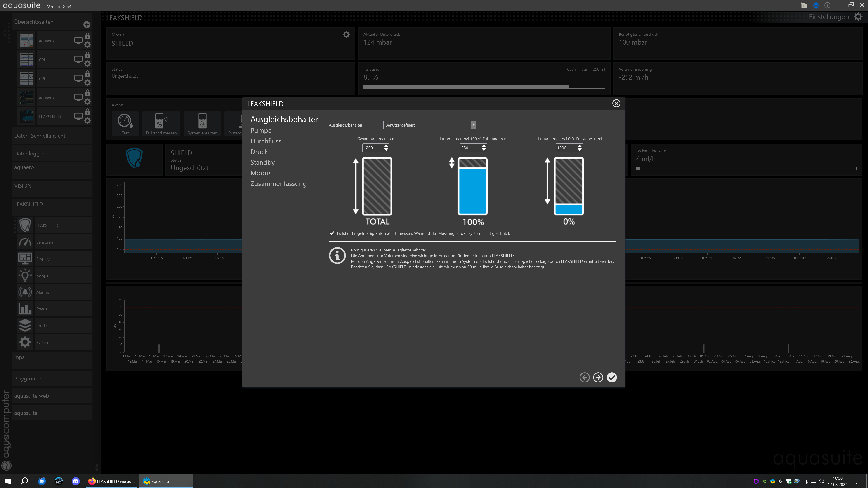Toggle lock on the CPU overview page
Viewport: 868px width, 488px height.
(87, 55)
